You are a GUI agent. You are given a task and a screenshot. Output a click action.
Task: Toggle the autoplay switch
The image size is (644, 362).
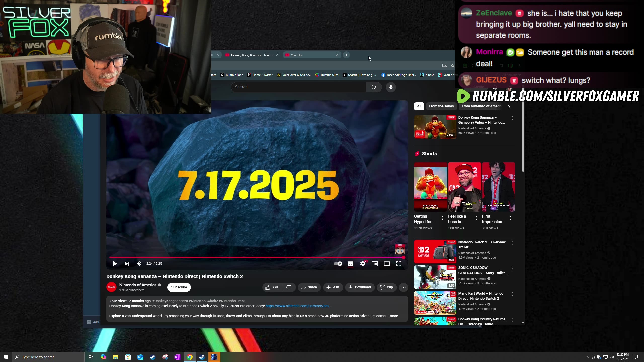[338, 264]
